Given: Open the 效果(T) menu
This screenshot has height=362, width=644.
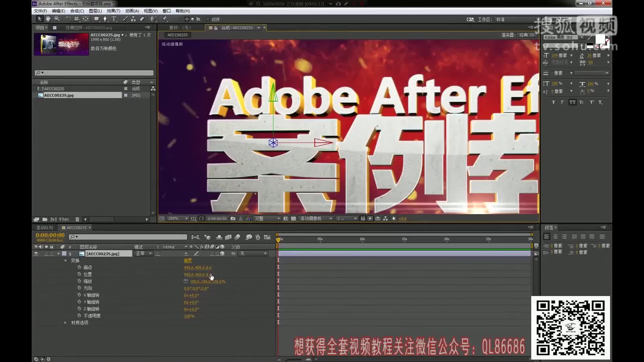Looking at the screenshot, I should click(x=113, y=11).
